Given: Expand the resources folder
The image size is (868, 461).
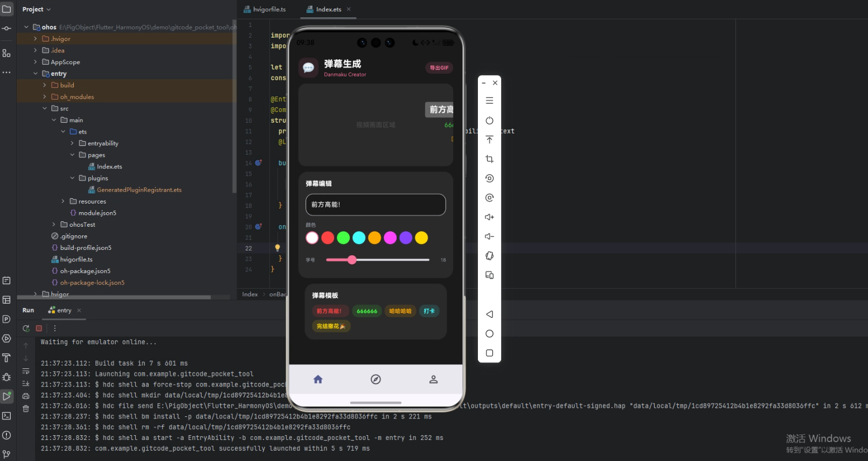Looking at the screenshot, I should (x=63, y=201).
